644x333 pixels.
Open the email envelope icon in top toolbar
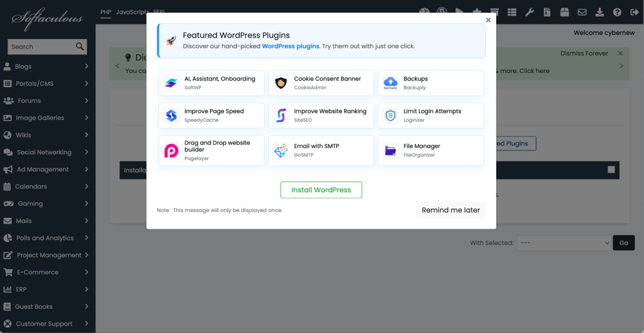coord(582,13)
